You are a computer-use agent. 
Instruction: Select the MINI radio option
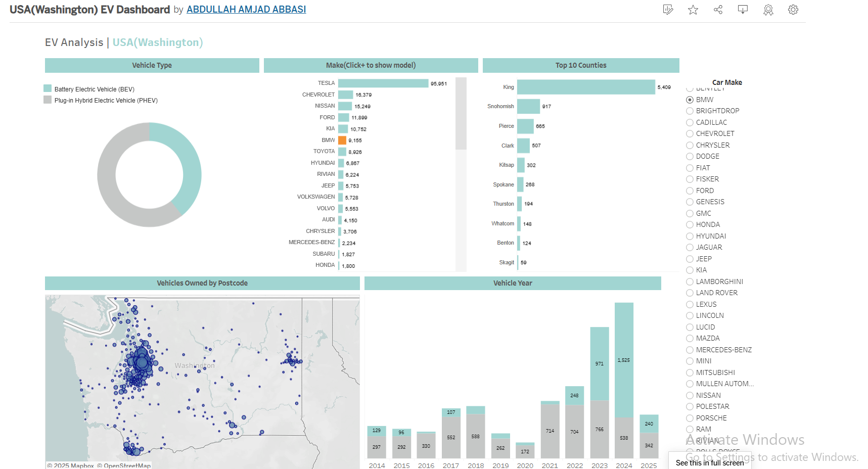click(690, 361)
